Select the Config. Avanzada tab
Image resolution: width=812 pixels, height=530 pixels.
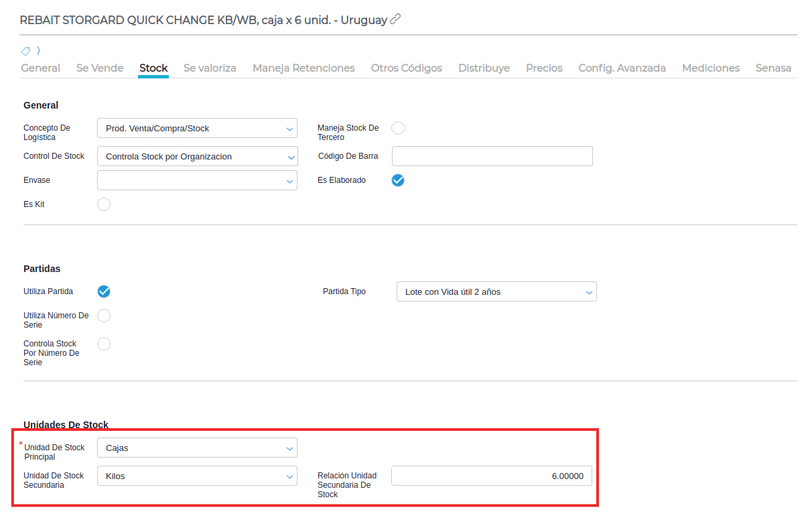pyautogui.click(x=622, y=68)
